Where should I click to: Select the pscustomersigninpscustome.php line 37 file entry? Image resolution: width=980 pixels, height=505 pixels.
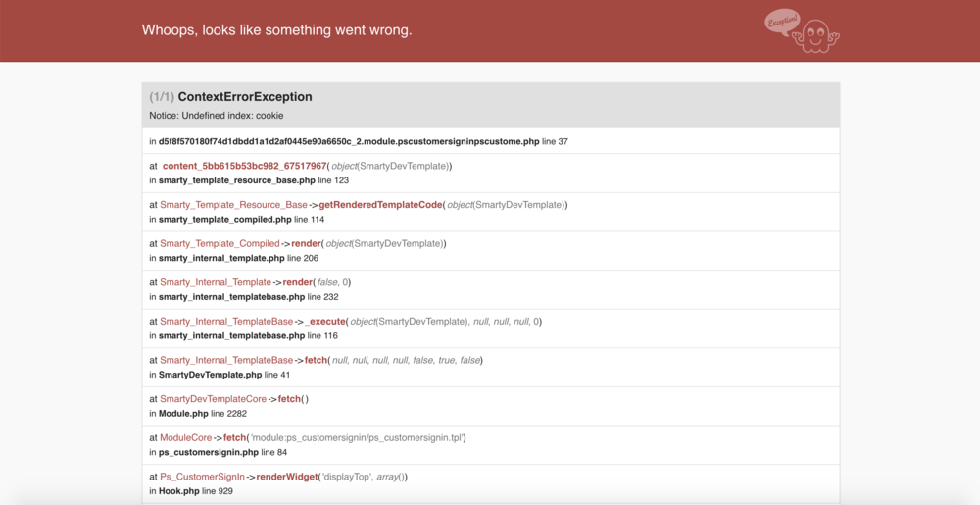[349, 141]
